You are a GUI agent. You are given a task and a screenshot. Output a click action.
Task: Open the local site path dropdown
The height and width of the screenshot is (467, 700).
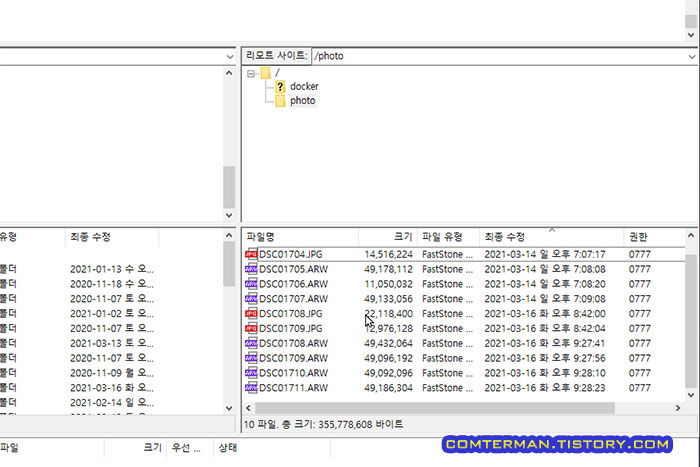pos(230,56)
